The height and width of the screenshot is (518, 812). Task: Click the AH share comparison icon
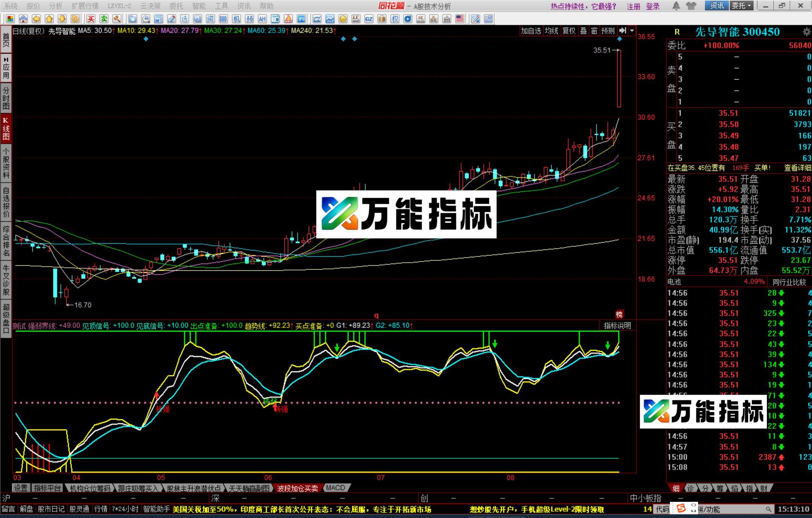(262, 19)
